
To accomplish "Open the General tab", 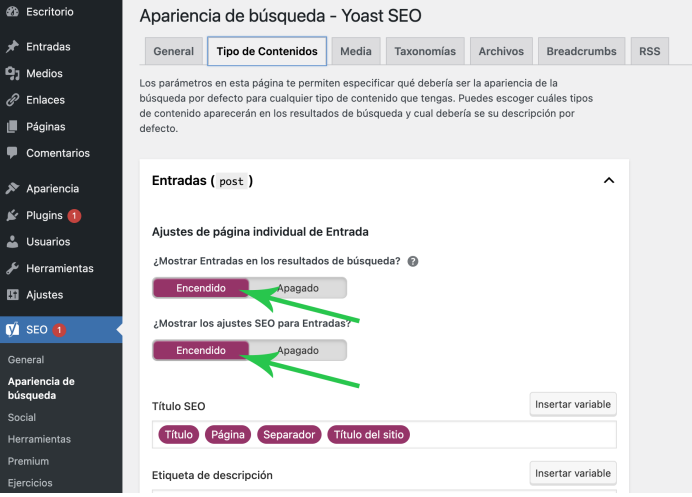I will tap(173, 51).
